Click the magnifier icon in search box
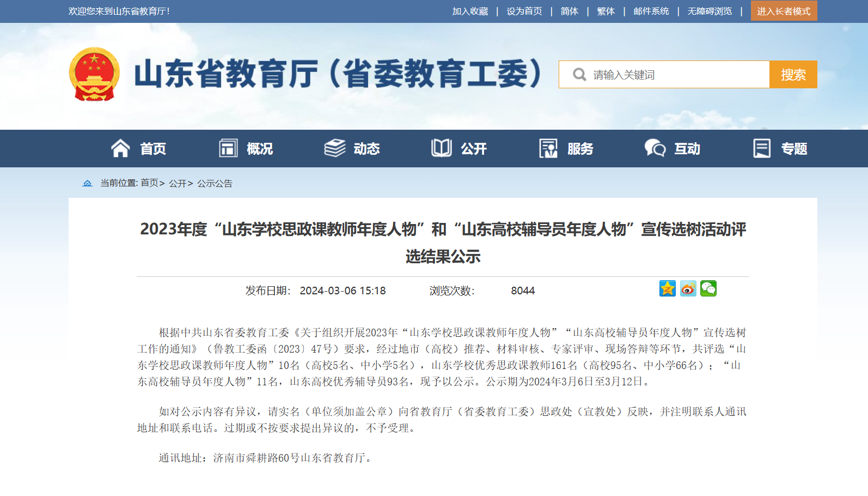 click(579, 75)
